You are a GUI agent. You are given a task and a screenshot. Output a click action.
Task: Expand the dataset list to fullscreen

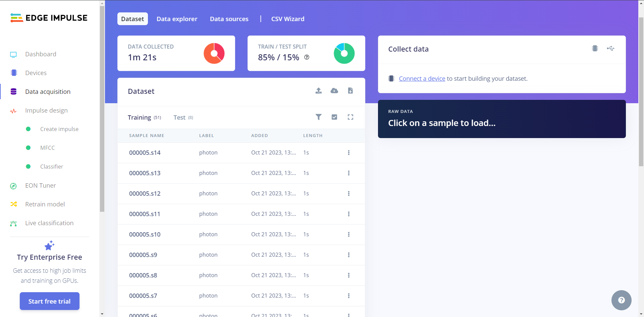pos(350,117)
